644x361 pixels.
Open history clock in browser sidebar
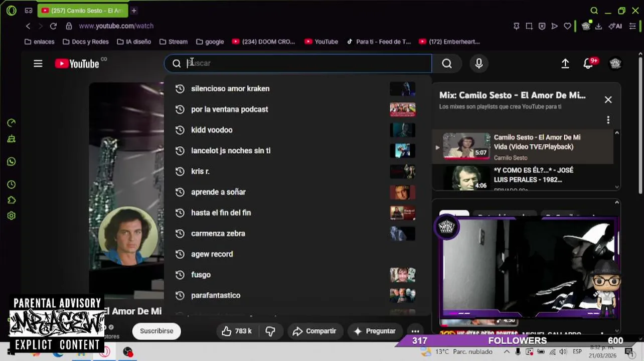point(12,185)
